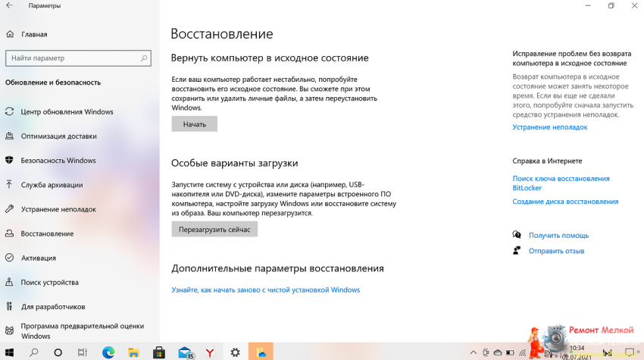Follow the Создание диска восстановления link
Screen dimensions: 644x360
pos(565,202)
